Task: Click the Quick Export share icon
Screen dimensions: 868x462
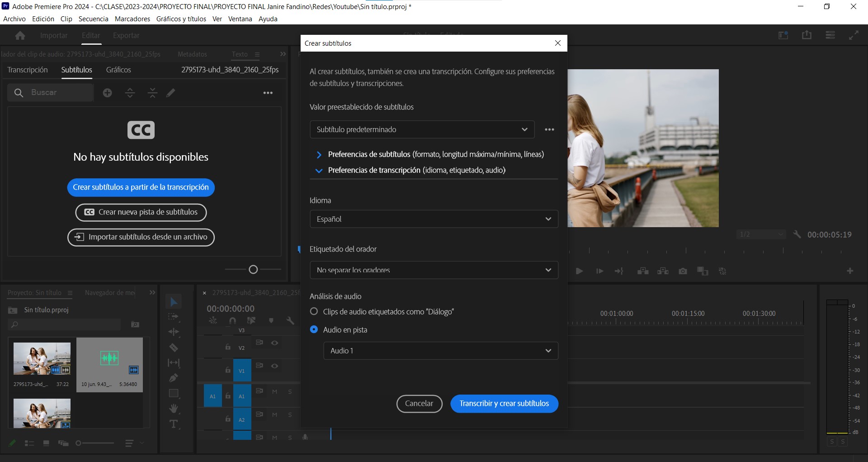Action: [807, 35]
